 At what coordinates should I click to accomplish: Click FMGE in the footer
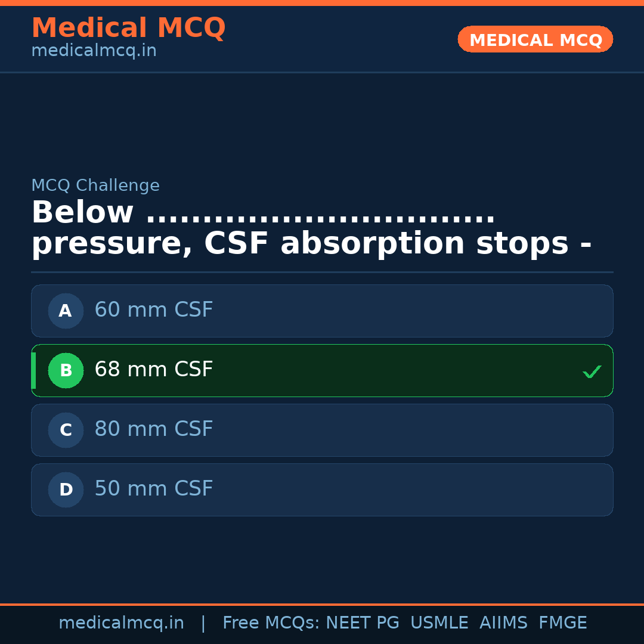(x=562, y=623)
